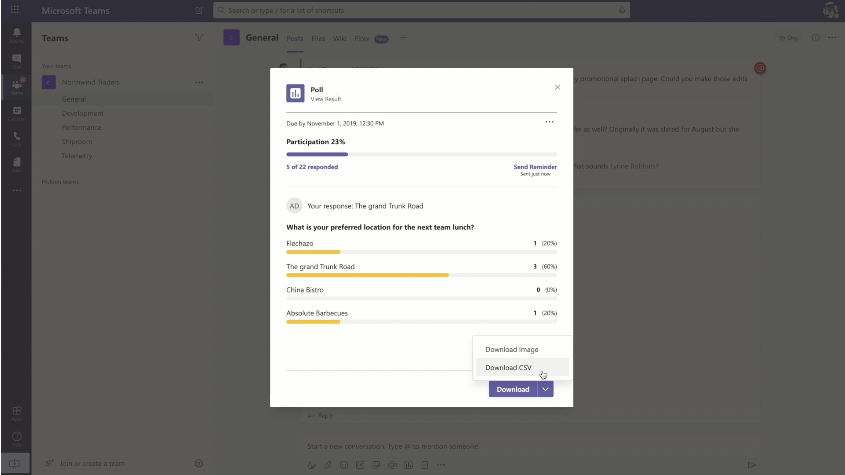Close the Poll results dialog
The height and width of the screenshot is (475, 845).
tap(557, 87)
